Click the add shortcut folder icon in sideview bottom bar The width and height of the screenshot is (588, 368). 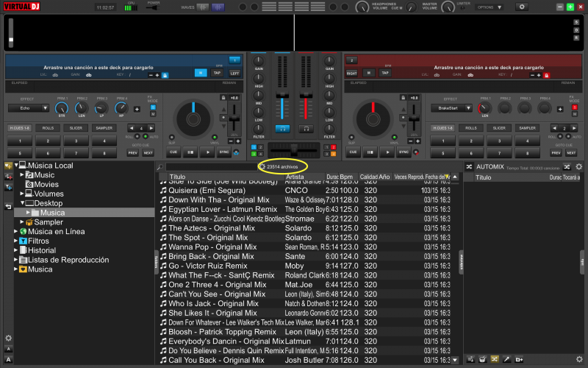pyautogui.click(x=519, y=359)
